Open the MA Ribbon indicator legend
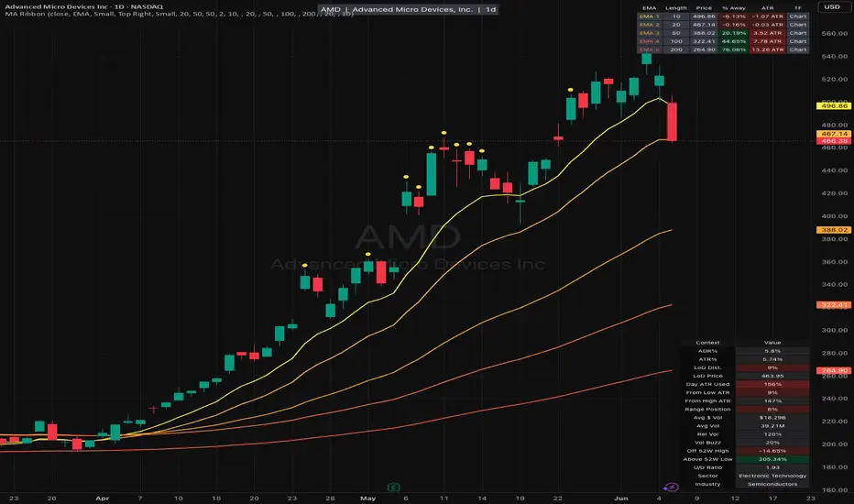The height and width of the screenshot is (504, 854). point(179,14)
